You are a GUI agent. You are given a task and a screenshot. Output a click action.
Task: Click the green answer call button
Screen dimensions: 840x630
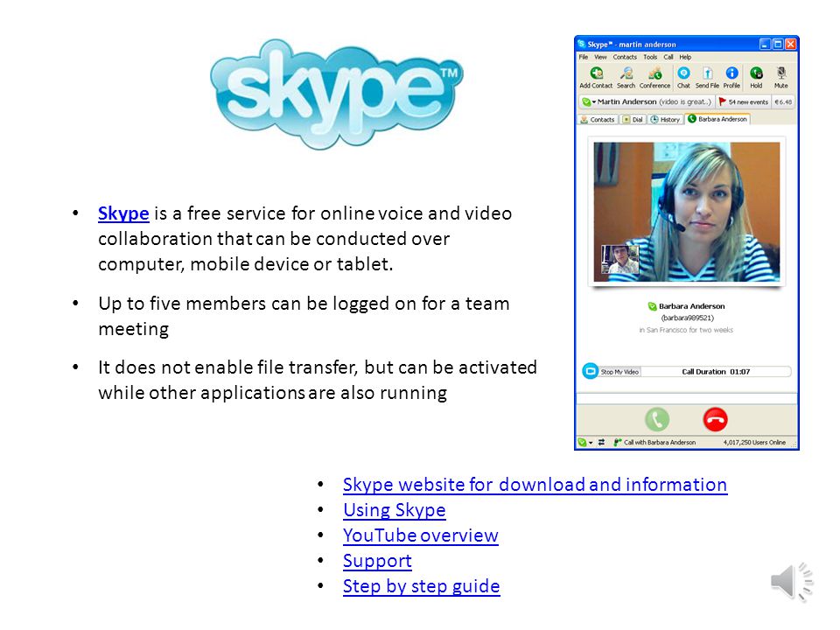pyautogui.click(x=657, y=419)
